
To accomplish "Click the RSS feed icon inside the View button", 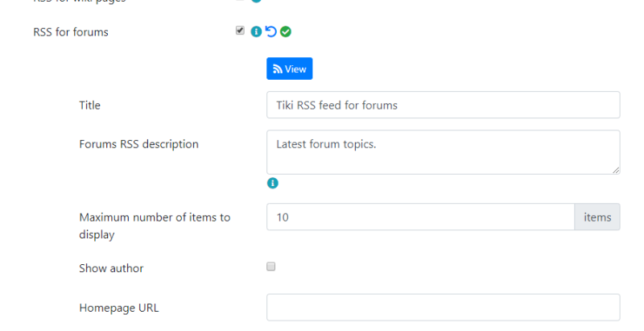I will (278, 69).
